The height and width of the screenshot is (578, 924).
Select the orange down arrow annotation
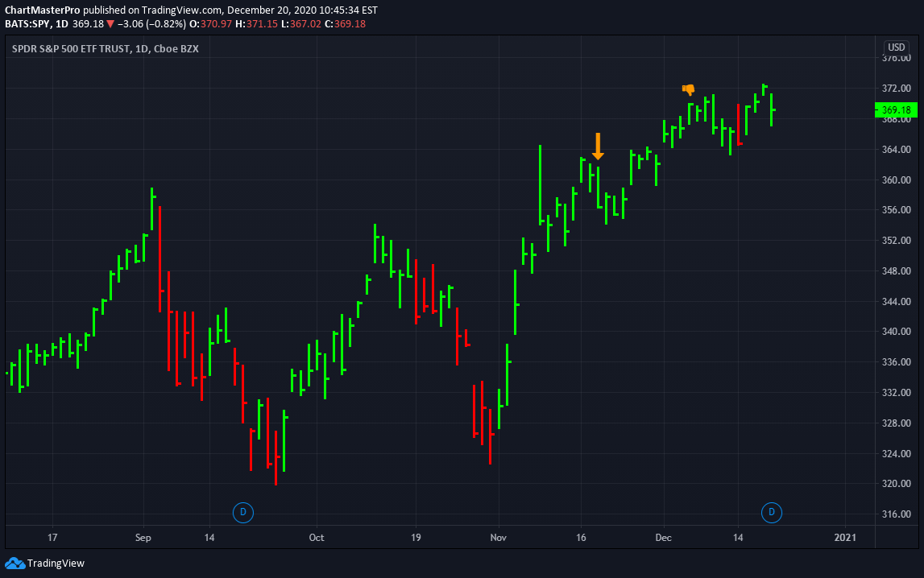click(x=598, y=147)
